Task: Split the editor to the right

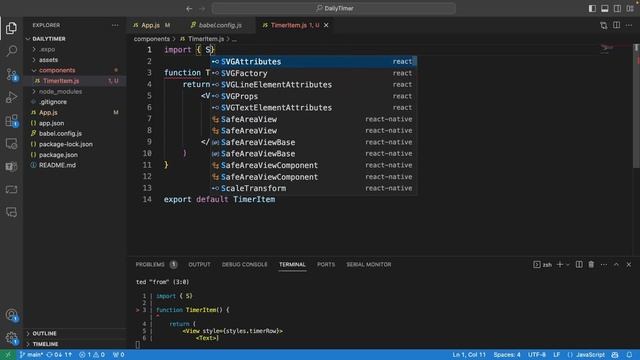Action: [616, 25]
